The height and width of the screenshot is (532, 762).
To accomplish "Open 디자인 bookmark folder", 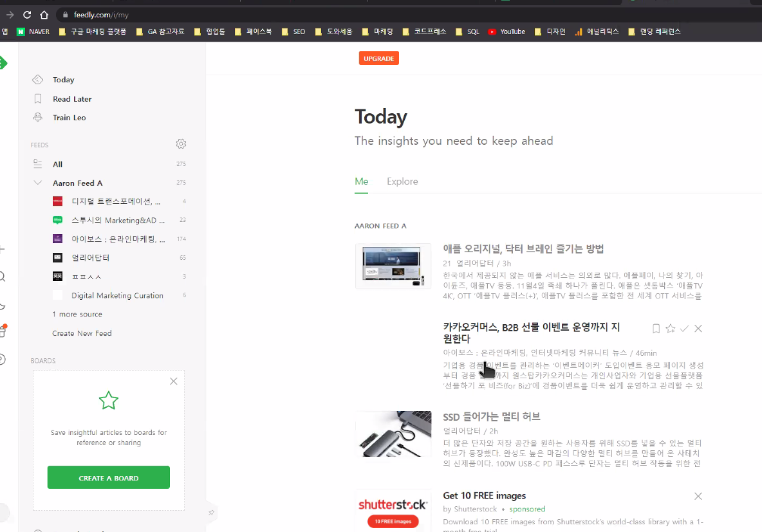I will pos(550,32).
